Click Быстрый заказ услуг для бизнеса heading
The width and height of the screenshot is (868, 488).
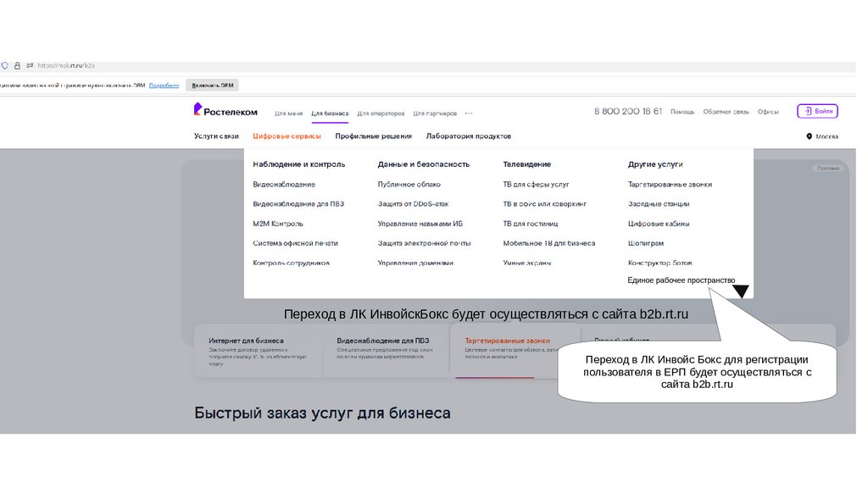point(322,413)
